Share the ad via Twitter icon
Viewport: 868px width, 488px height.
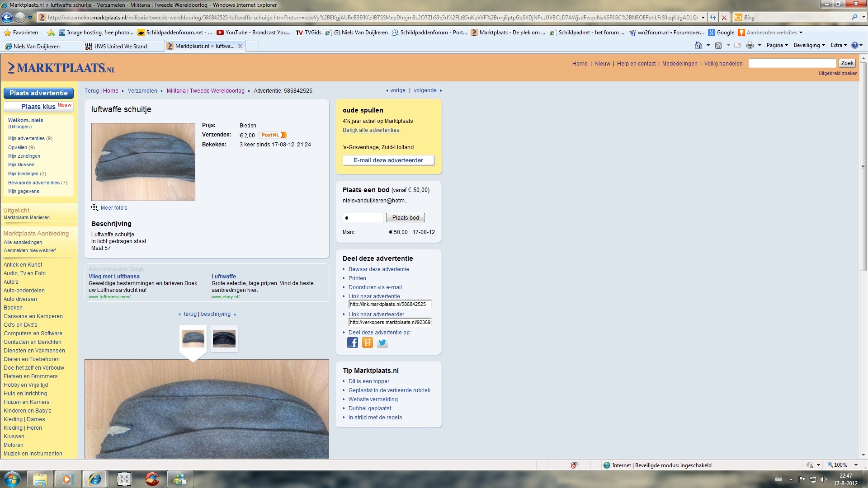pyautogui.click(x=382, y=343)
